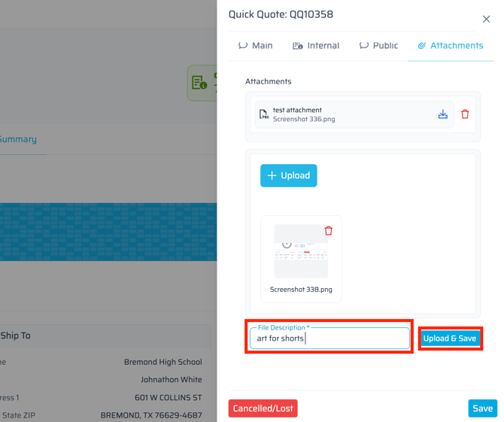Switch to the Main tab
The image size is (504, 422).
[x=255, y=46]
